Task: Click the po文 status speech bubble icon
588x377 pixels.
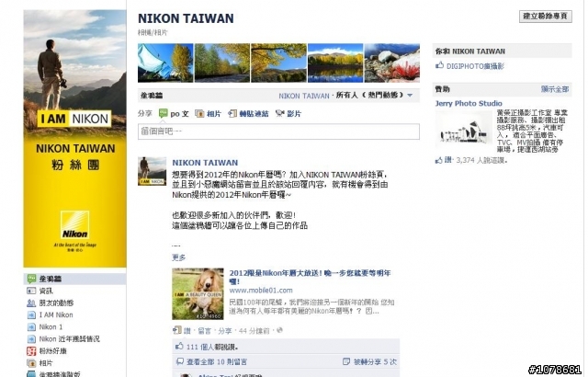Action: [x=164, y=113]
